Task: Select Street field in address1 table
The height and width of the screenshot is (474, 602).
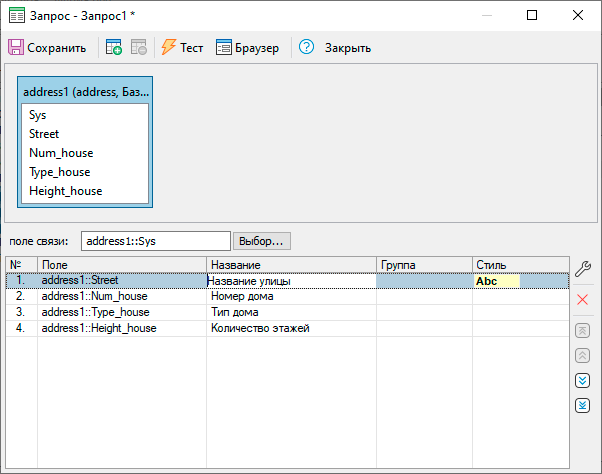Action: tap(44, 134)
